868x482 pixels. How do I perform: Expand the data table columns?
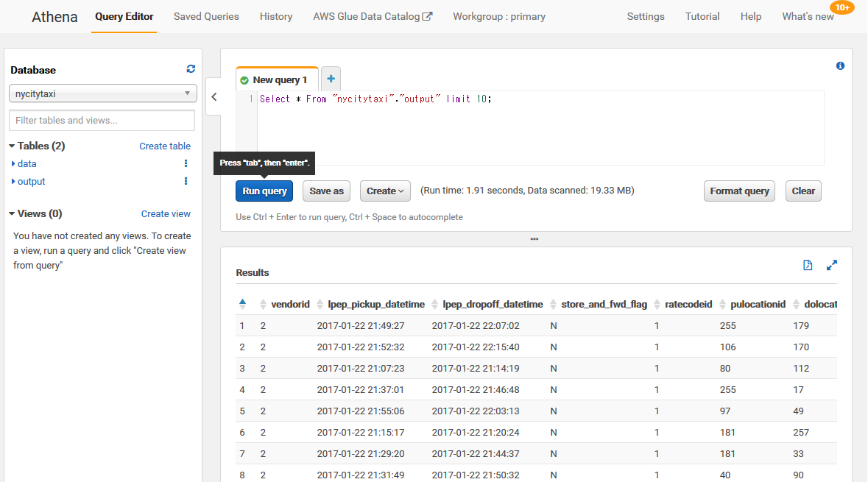[13, 164]
